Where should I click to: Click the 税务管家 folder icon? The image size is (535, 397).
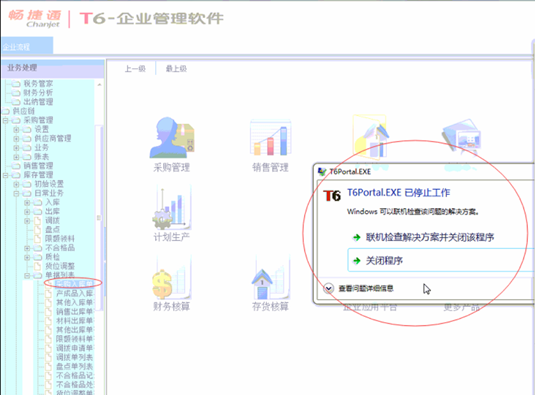pyautogui.click(x=16, y=84)
